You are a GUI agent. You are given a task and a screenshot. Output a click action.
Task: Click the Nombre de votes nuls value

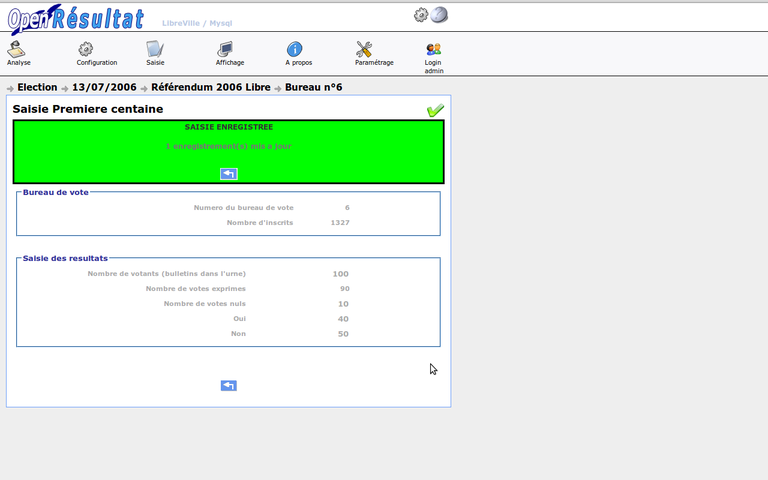(x=343, y=304)
